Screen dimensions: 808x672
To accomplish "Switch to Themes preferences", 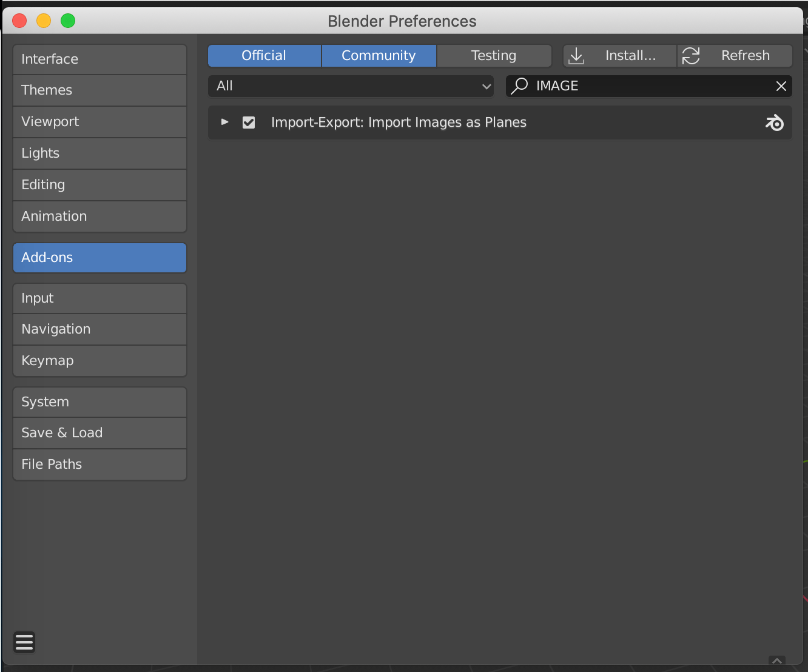I will coord(99,90).
